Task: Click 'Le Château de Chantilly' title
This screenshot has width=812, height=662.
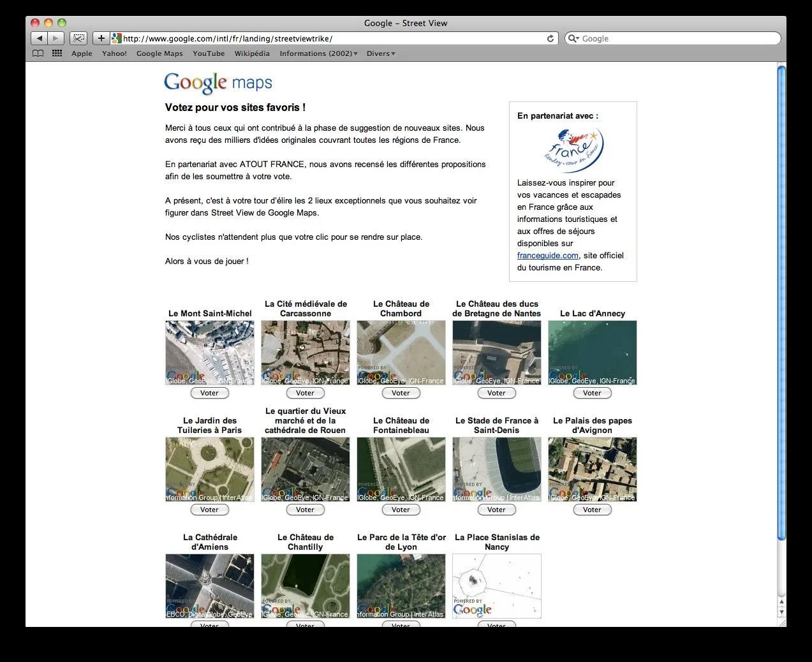Action: [x=306, y=542]
